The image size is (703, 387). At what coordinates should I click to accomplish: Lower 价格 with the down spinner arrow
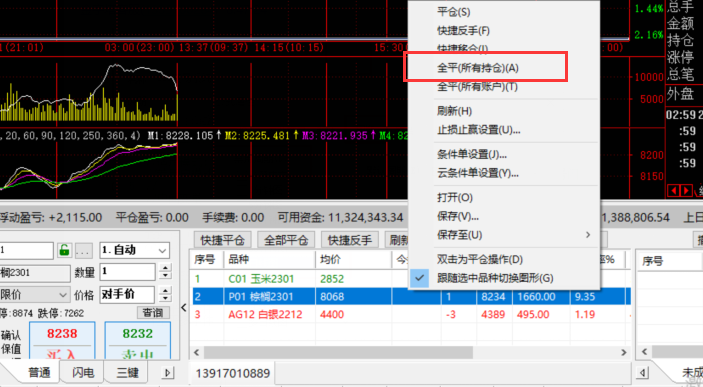(165, 299)
